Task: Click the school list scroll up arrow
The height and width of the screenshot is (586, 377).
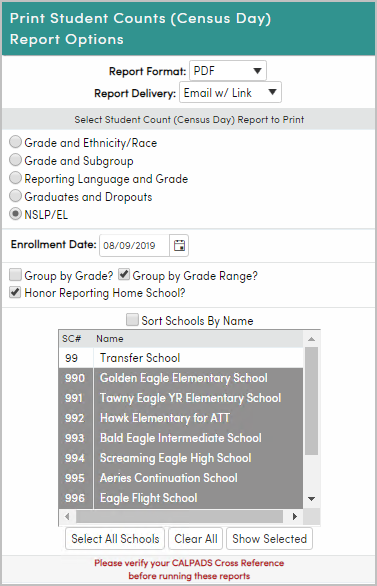Action: coord(311,339)
